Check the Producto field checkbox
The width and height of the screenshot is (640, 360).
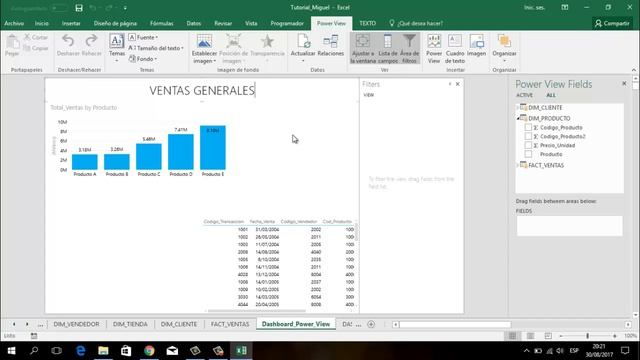(x=528, y=154)
